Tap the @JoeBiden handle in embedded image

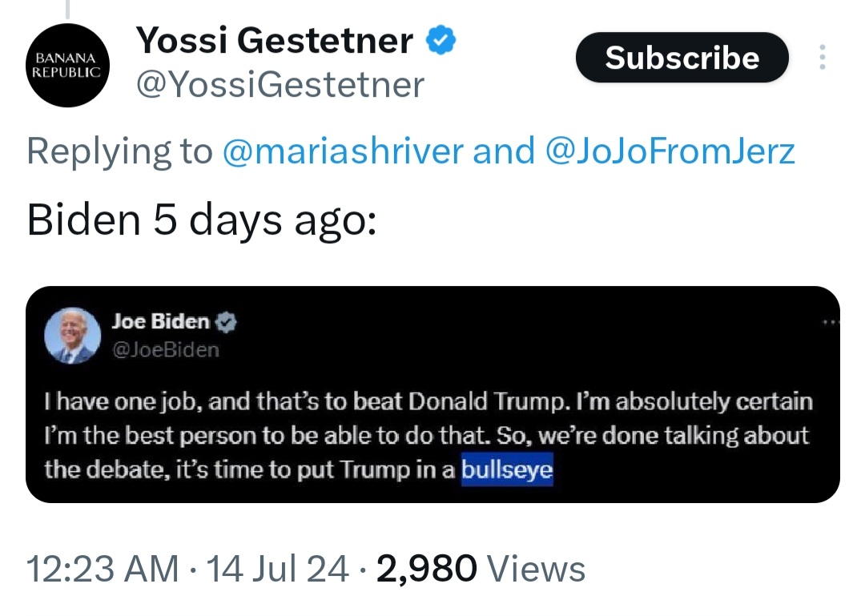(166, 350)
